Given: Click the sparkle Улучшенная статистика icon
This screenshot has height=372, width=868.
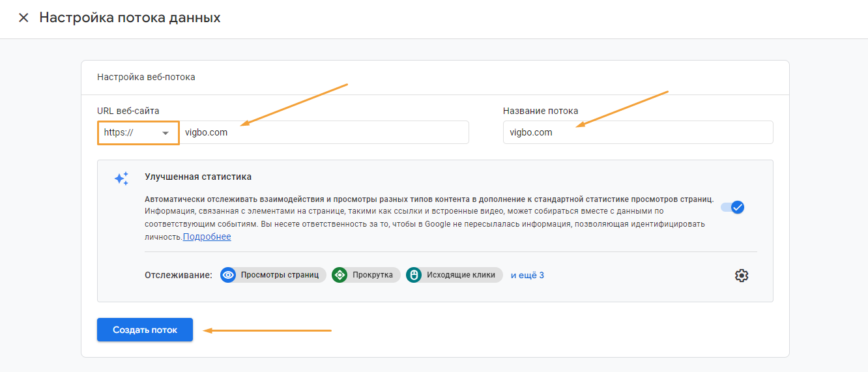Looking at the screenshot, I should click(122, 179).
